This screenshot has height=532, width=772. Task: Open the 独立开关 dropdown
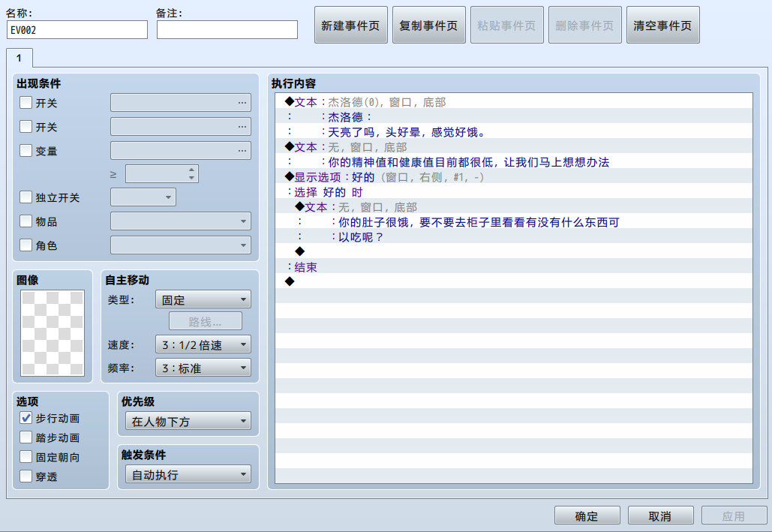pos(143,197)
